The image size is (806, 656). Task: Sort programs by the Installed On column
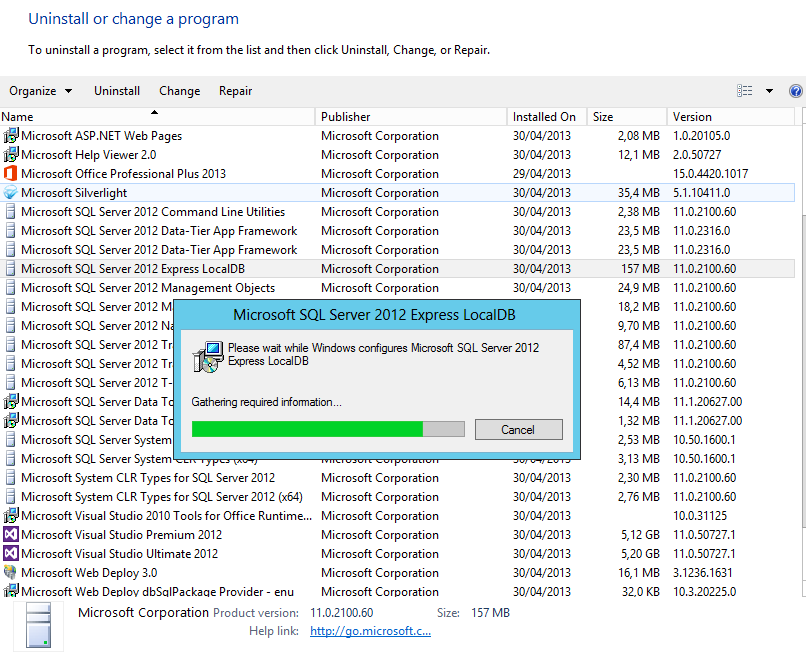(544, 117)
